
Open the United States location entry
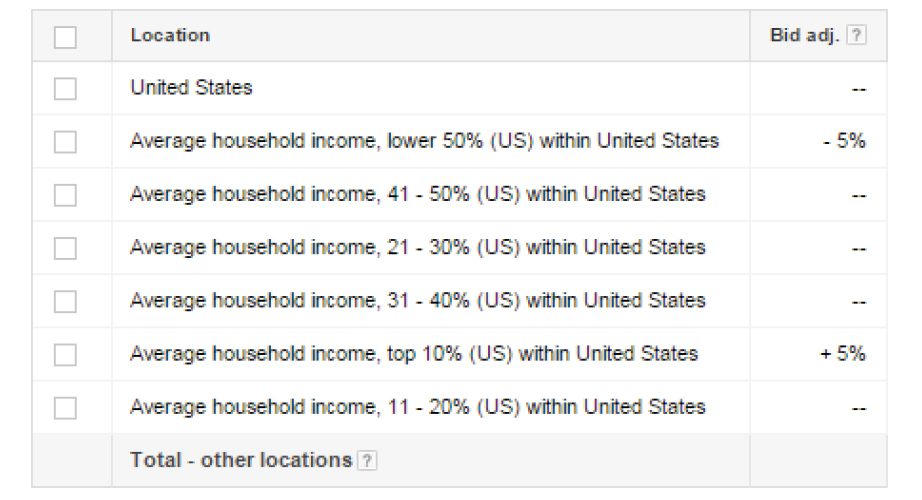point(191,88)
